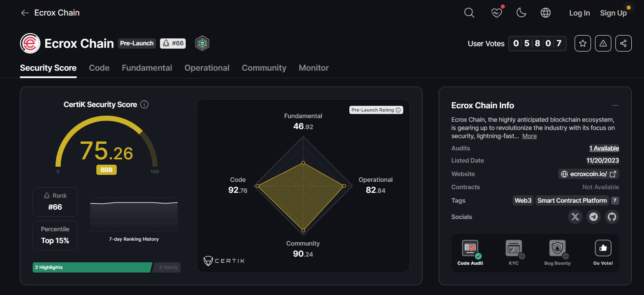Open the search magnifier icon
The width and height of the screenshot is (644, 295).
tap(469, 13)
